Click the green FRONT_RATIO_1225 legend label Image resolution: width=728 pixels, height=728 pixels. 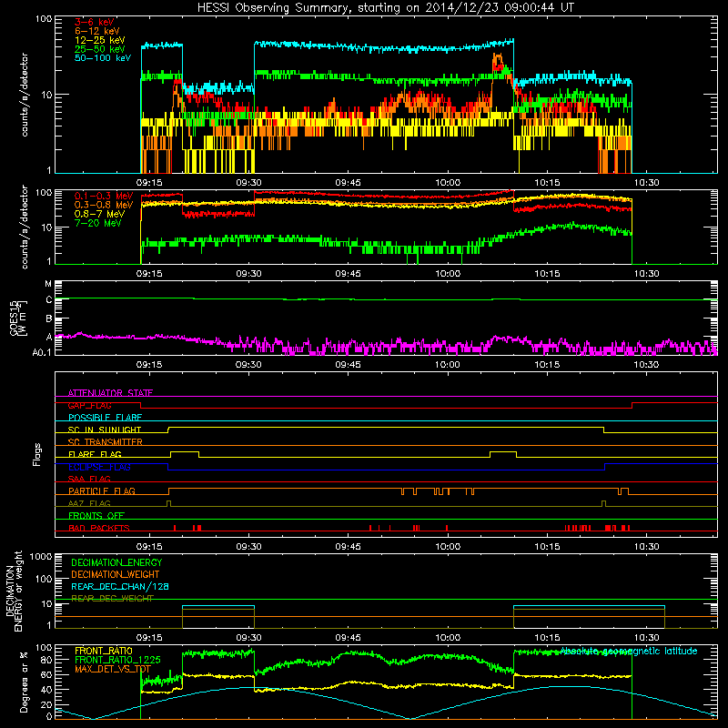[117, 660]
